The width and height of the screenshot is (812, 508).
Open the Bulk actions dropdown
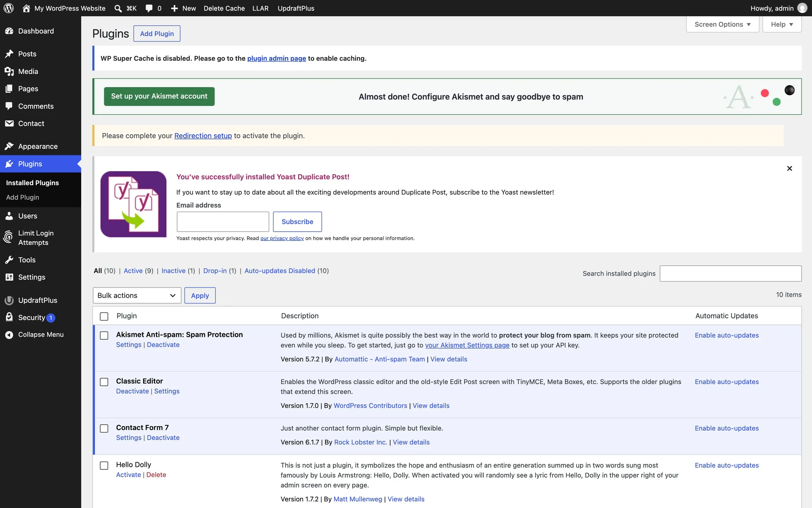[137, 295]
